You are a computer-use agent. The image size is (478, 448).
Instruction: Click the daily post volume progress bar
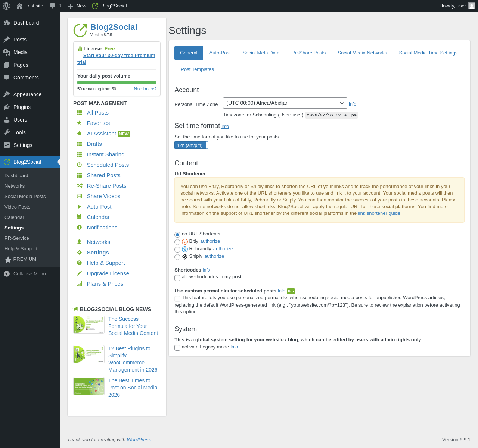[117, 82]
